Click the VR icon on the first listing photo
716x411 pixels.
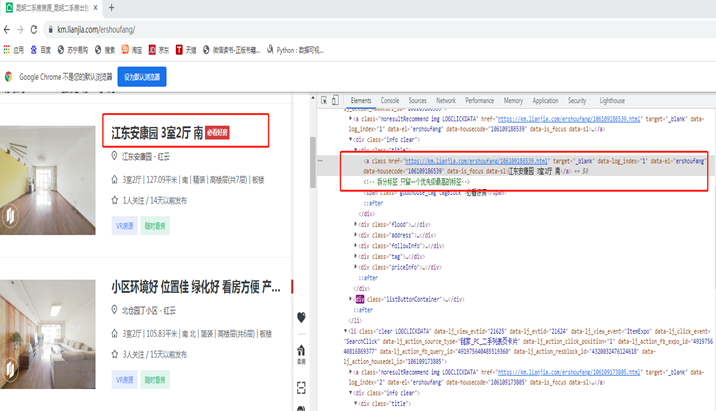10,216
